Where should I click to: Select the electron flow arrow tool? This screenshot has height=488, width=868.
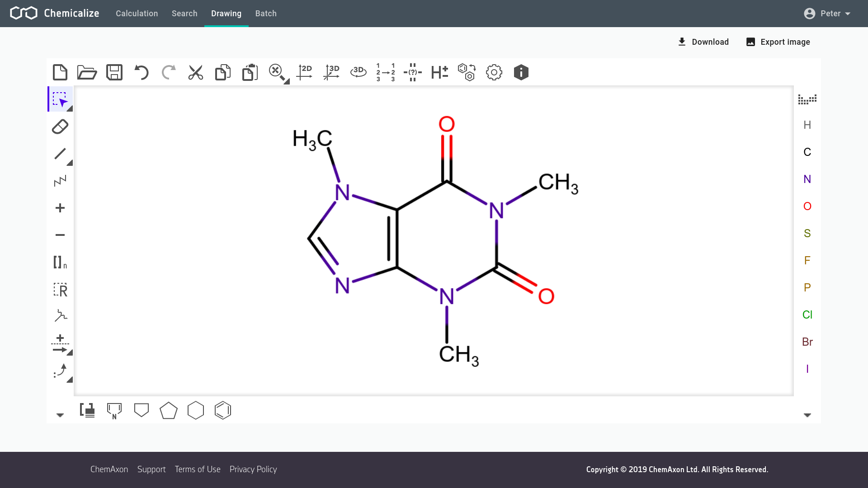[60, 371]
